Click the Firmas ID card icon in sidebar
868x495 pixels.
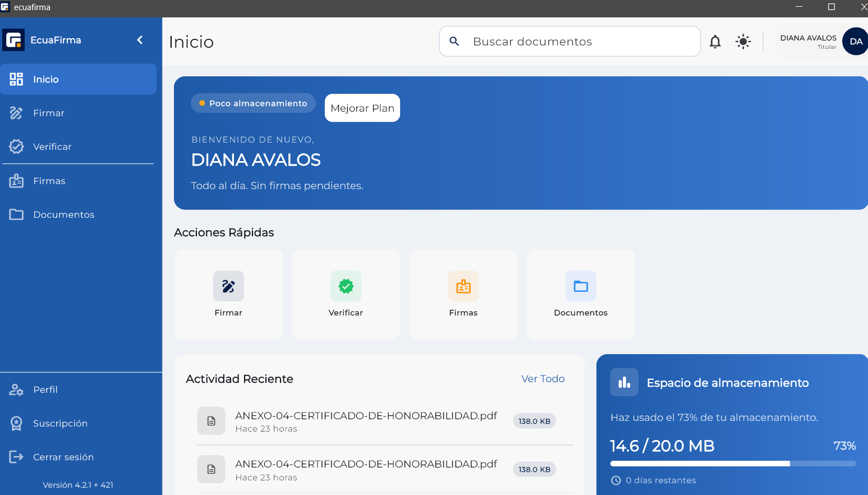pos(16,181)
